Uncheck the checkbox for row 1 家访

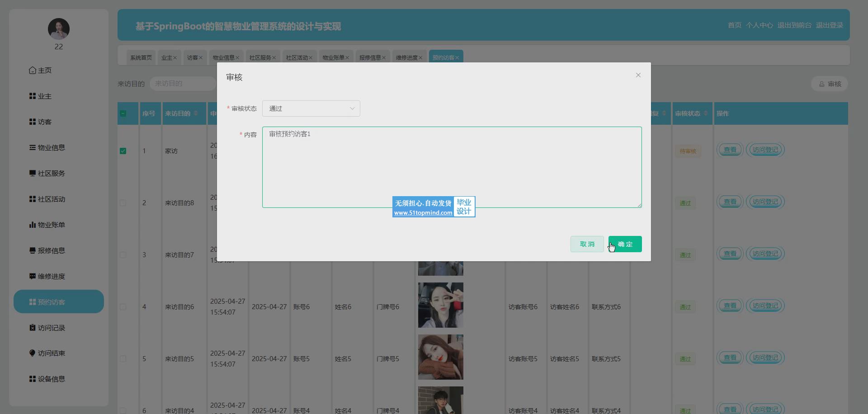[x=123, y=151]
